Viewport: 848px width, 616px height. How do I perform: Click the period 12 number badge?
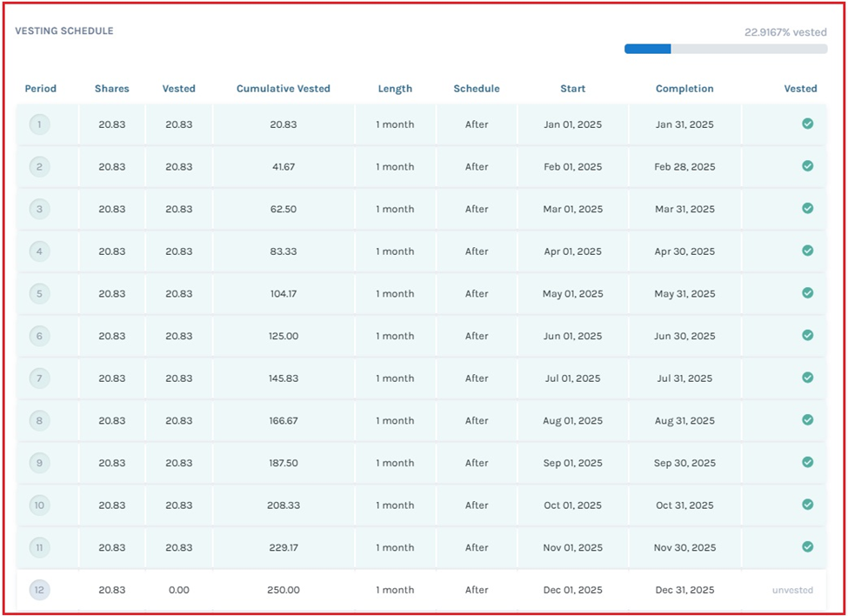click(39, 590)
